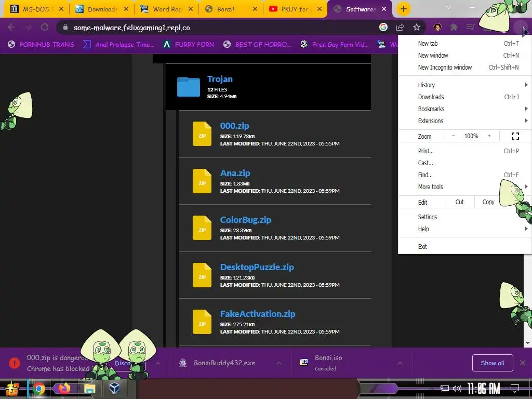The image size is (532, 399).
Task: Open the Windows Start button
Action: [x=12, y=389]
